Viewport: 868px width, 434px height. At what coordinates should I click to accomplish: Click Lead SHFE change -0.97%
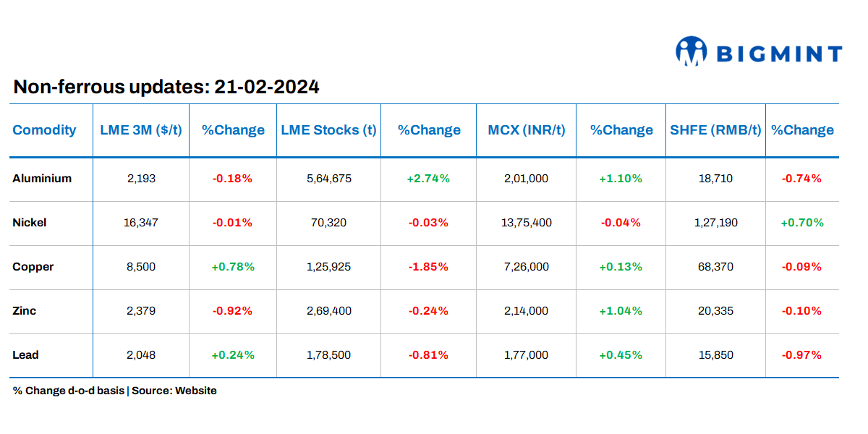point(802,354)
